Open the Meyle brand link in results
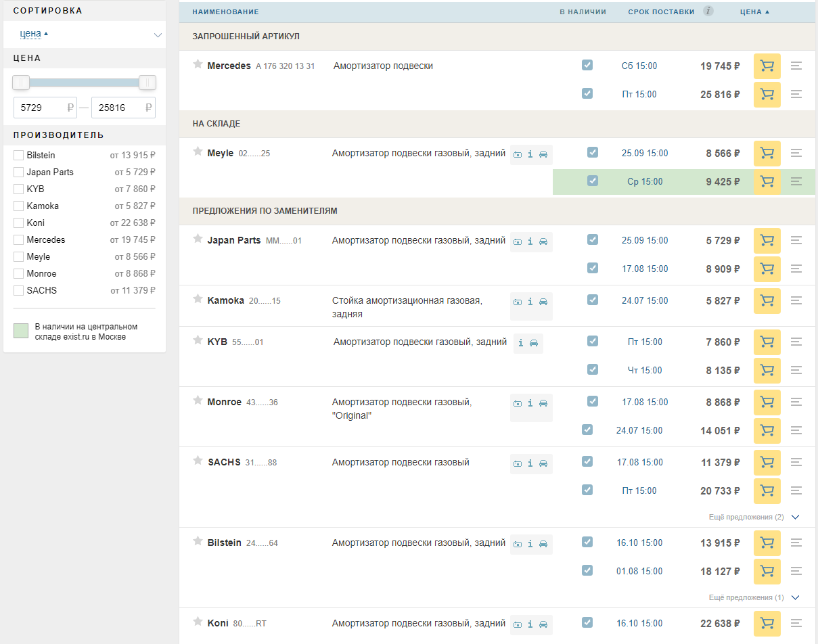The width and height of the screenshot is (818, 644). click(221, 154)
